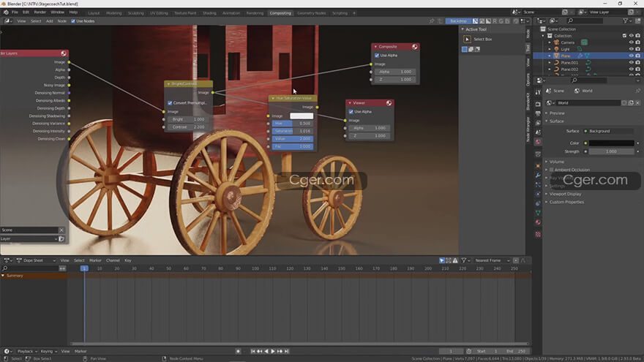
Task: Jump to the last frame
Action: click(x=287, y=351)
